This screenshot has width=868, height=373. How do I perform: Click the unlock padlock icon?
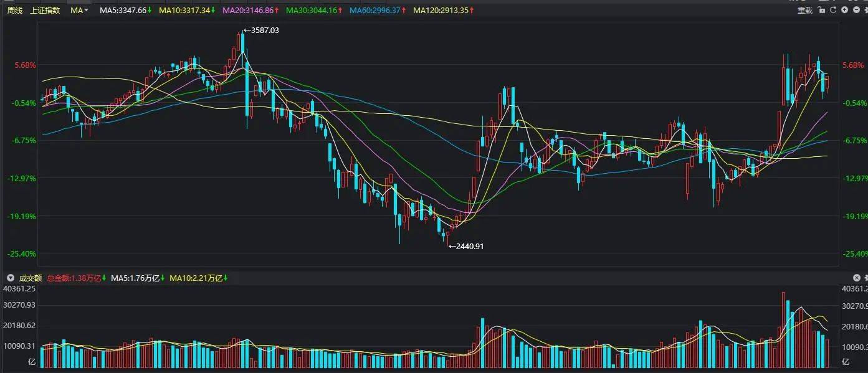coord(823,10)
